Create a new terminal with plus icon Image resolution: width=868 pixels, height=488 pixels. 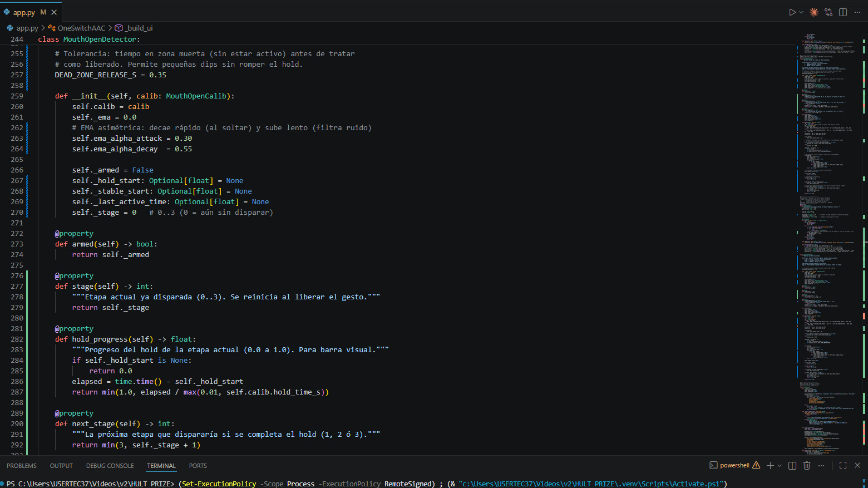pos(770,465)
